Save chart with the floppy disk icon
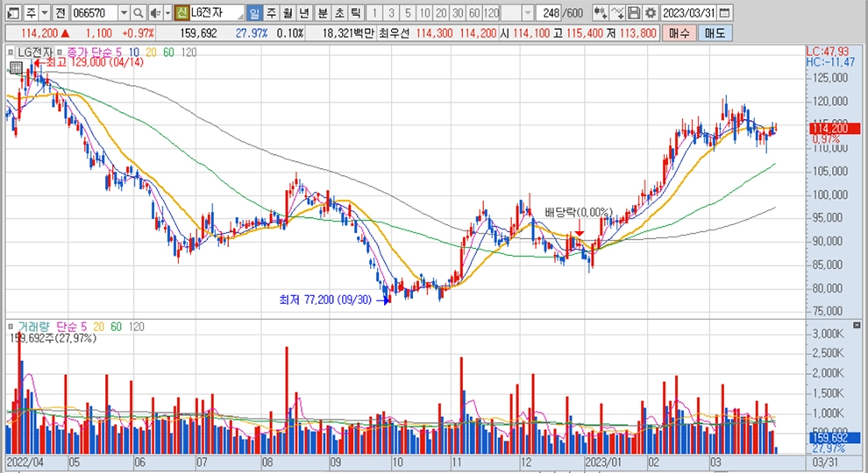Screen dimensions: 868x473 coord(635,12)
